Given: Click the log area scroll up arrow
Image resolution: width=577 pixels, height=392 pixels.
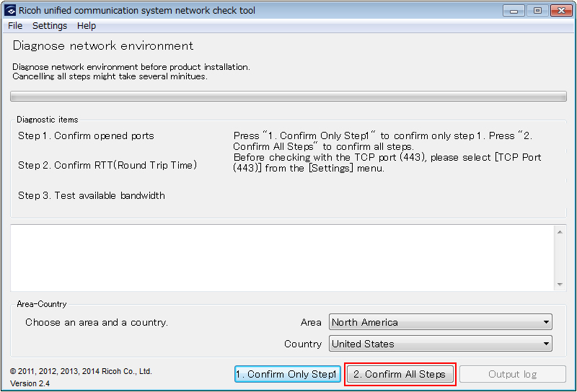Looking at the screenshot, I should tap(560, 232).
